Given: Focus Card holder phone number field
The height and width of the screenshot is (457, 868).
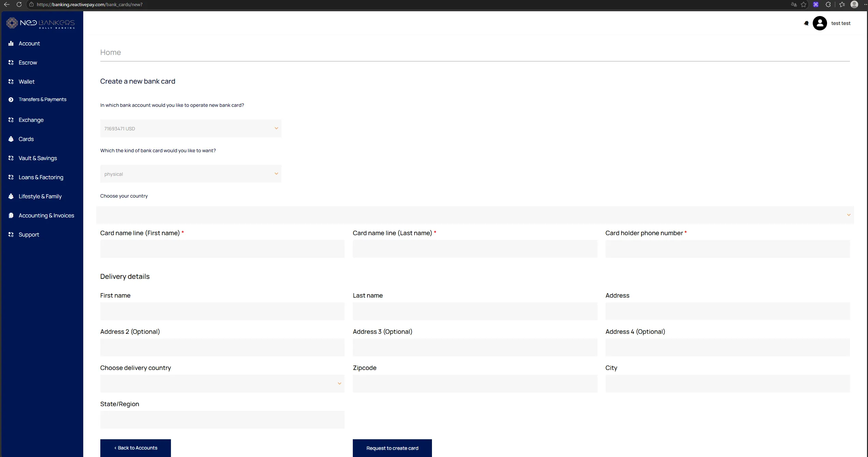Looking at the screenshot, I should coord(728,249).
